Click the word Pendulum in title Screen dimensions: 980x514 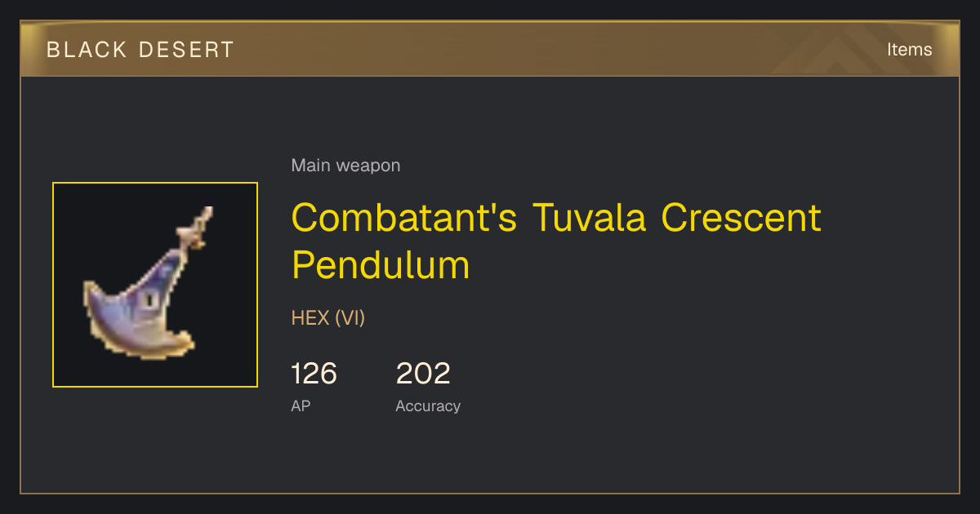pos(381,265)
